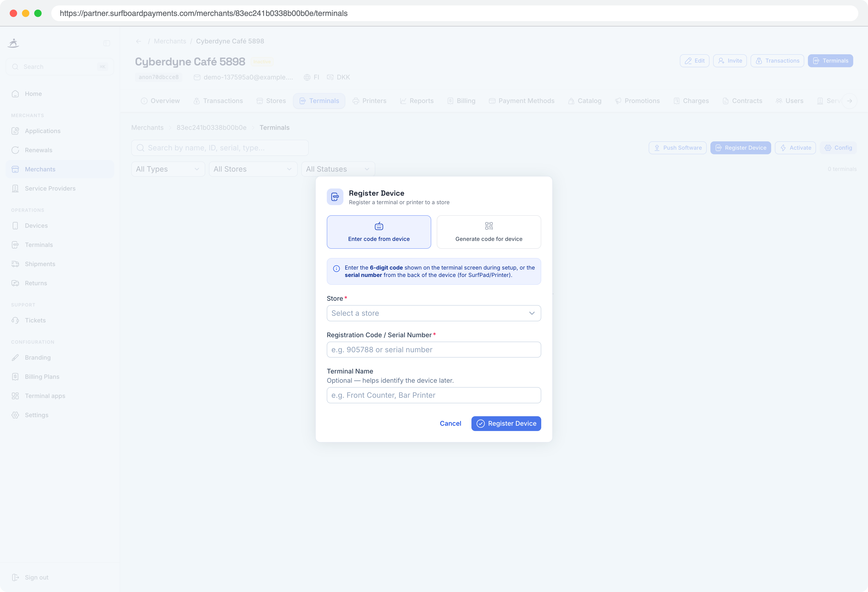This screenshot has width=868, height=592.
Task: Select Merchants in the sidebar
Action: pos(60,169)
